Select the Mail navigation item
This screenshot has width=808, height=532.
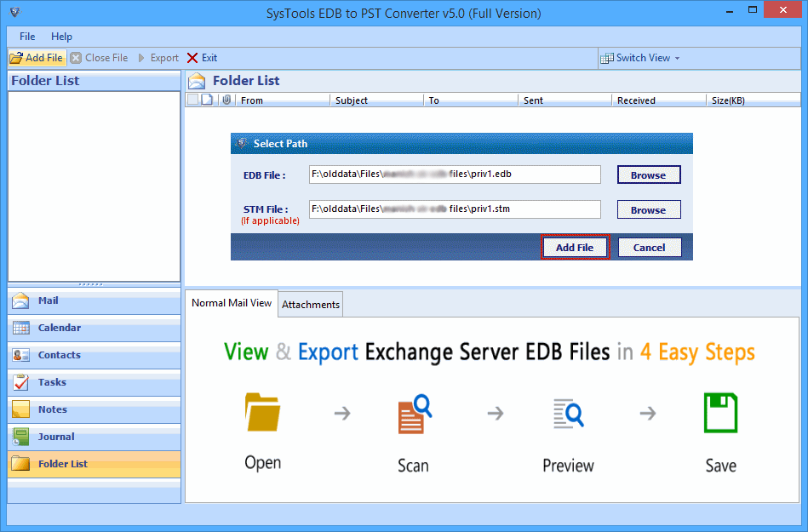[x=95, y=300]
